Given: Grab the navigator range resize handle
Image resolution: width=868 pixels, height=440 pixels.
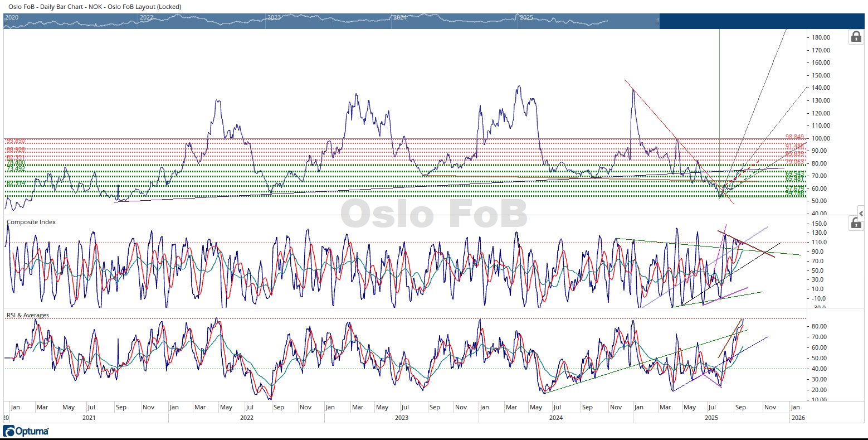Looking at the screenshot, I should (x=657, y=21).
